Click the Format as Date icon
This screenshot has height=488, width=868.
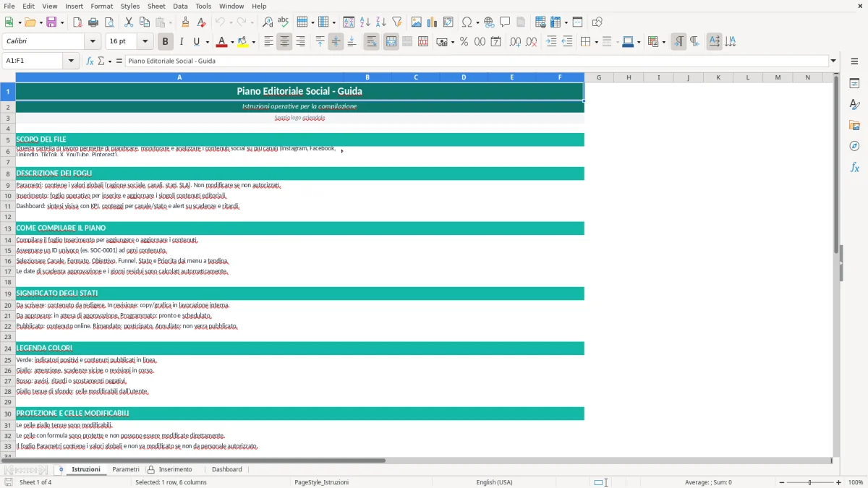[x=495, y=42]
